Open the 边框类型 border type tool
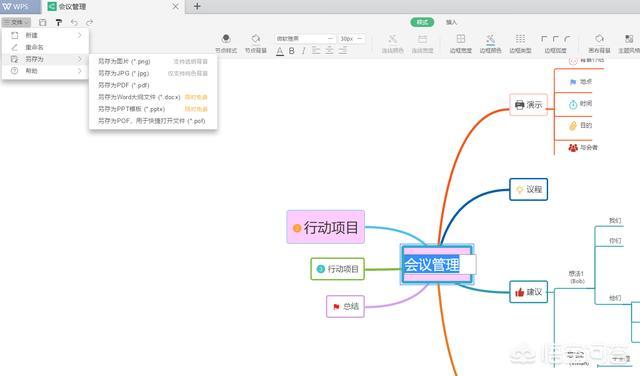This screenshot has height=376, width=640. pyautogui.click(x=520, y=43)
